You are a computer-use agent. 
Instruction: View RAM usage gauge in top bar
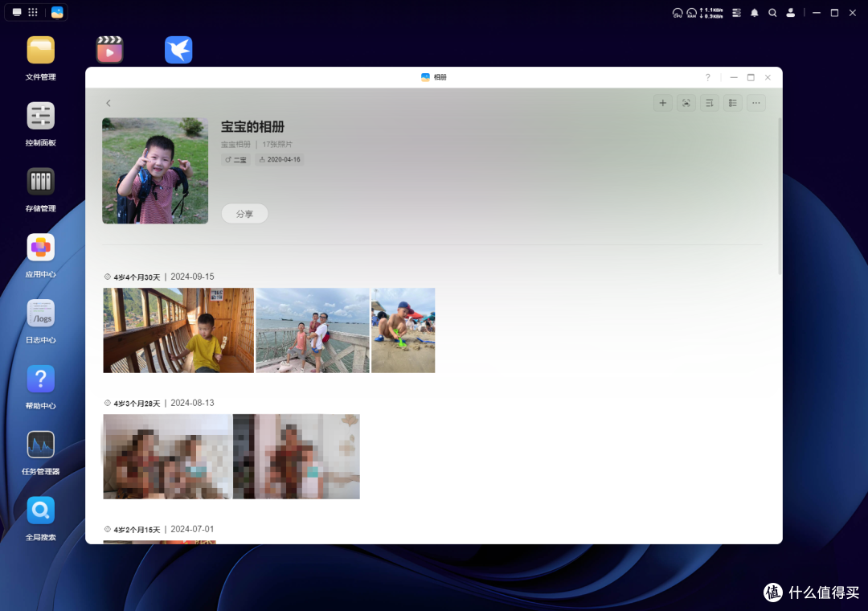point(691,13)
